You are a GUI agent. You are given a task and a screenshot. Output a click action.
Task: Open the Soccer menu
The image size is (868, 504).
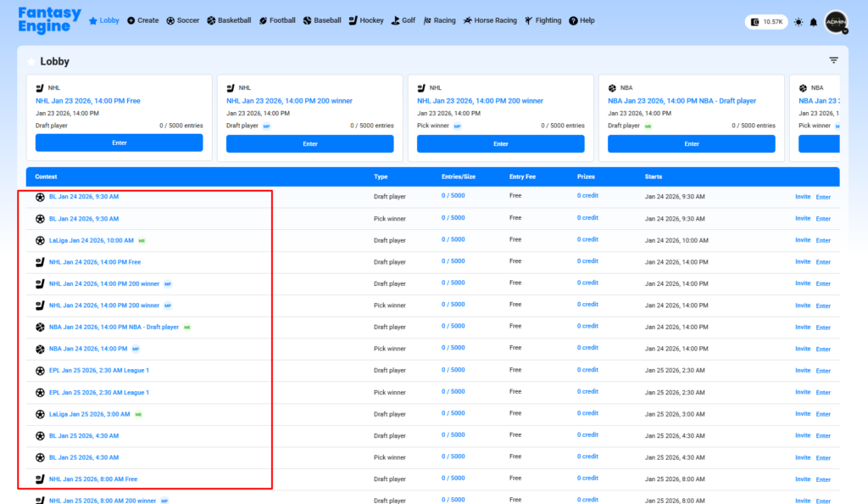tap(183, 20)
